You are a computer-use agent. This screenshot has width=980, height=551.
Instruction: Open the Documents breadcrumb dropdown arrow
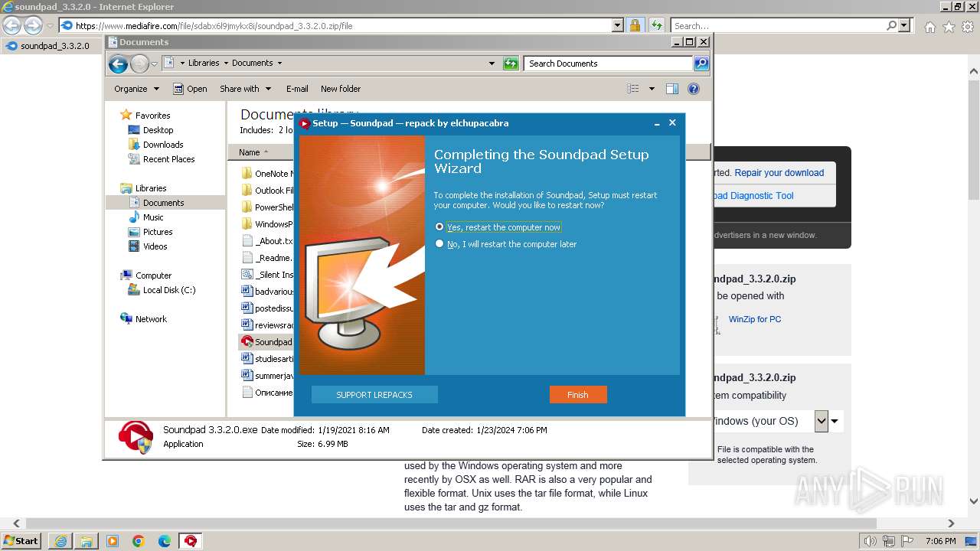(279, 64)
